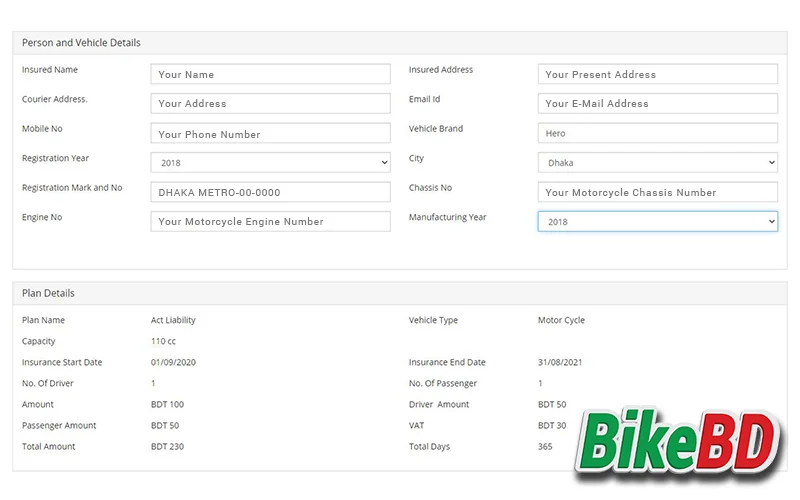Click the Person and Vehicle Details header
The height and width of the screenshot is (500, 800).
81,43
